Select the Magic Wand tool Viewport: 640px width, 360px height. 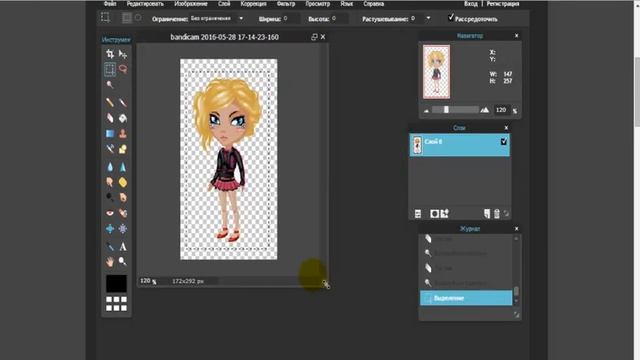pos(110,84)
